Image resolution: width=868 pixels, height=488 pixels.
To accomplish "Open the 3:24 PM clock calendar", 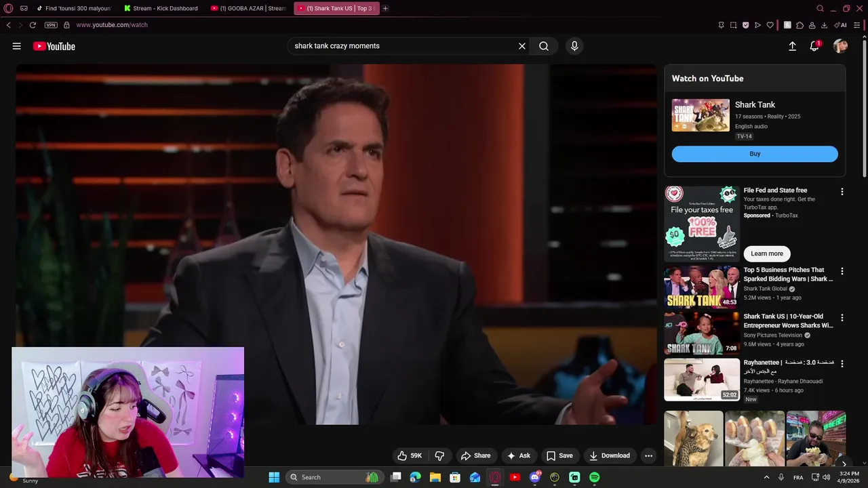I will point(849,477).
